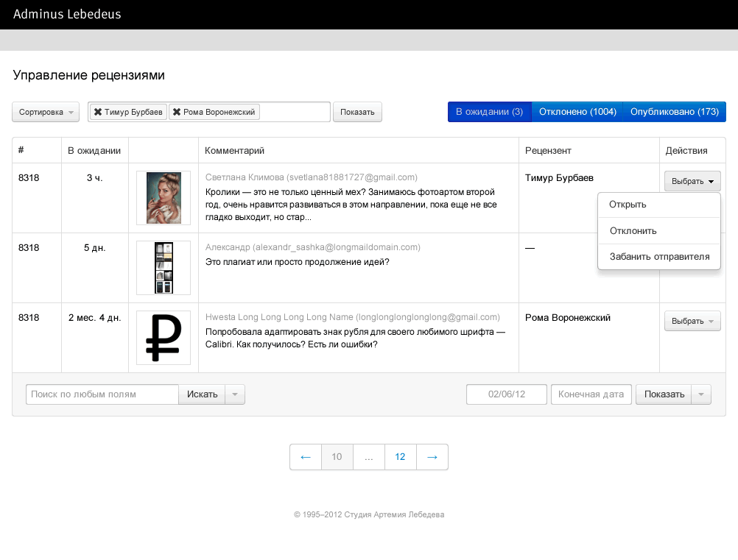Switch to the Отклонено (1004) tab

tap(577, 112)
